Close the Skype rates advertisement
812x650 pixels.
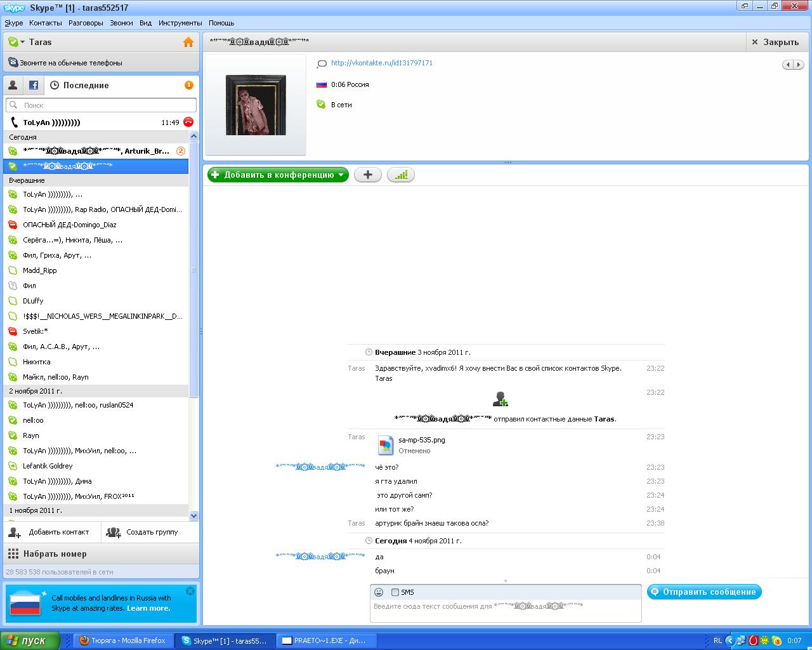coord(190,590)
